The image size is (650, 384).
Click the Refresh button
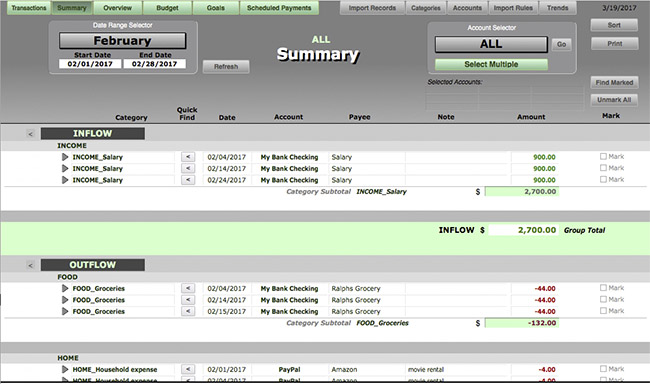(226, 66)
